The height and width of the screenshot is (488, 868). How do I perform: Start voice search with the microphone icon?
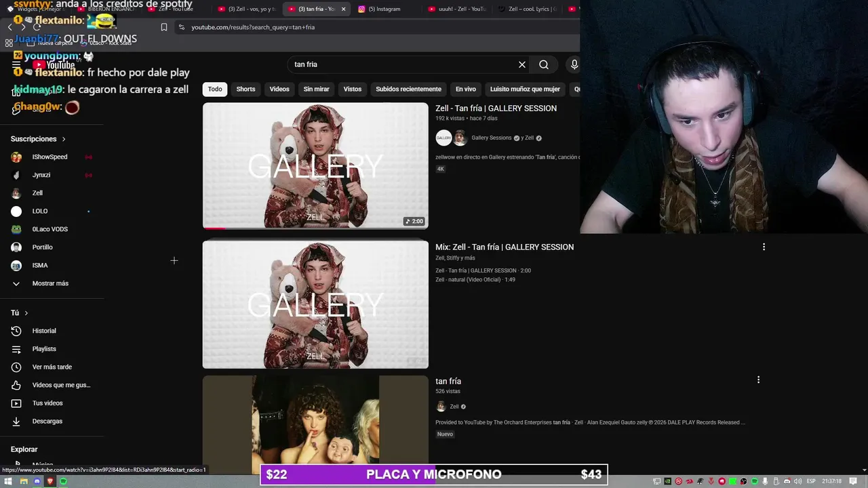(574, 64)
